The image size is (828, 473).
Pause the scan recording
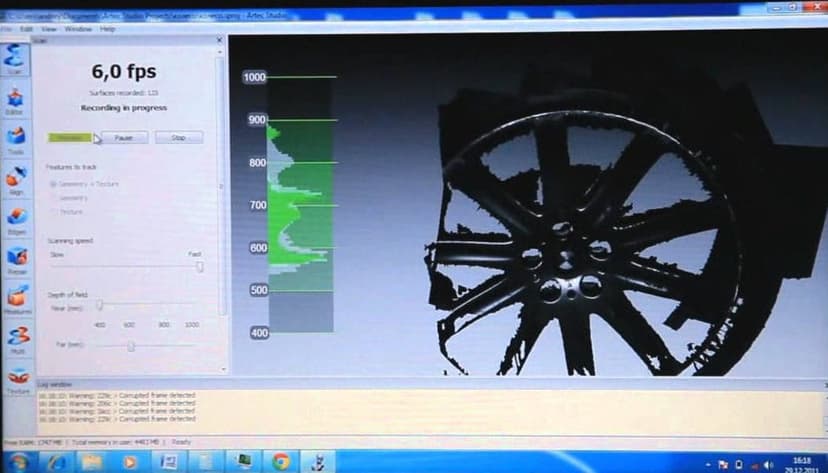point(124,137)
